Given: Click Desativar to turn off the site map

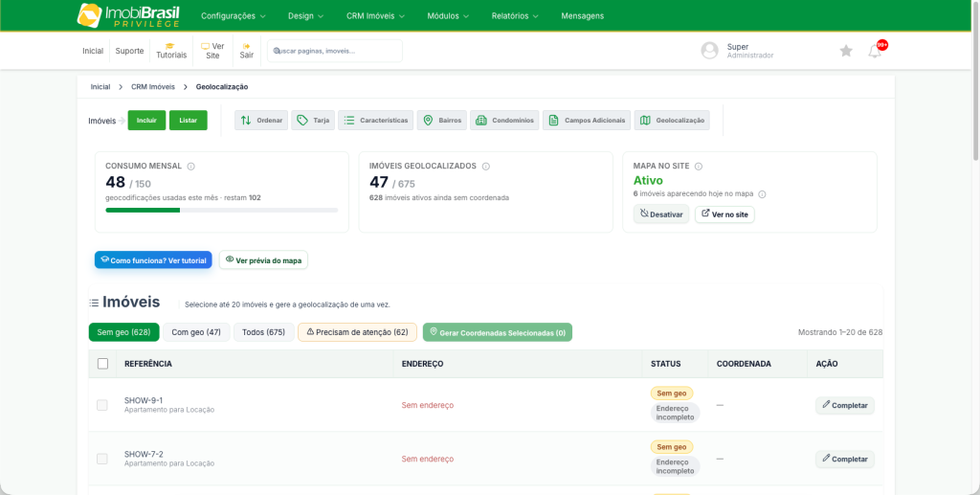Looking at the screenshot, I should tap(661, 214).
